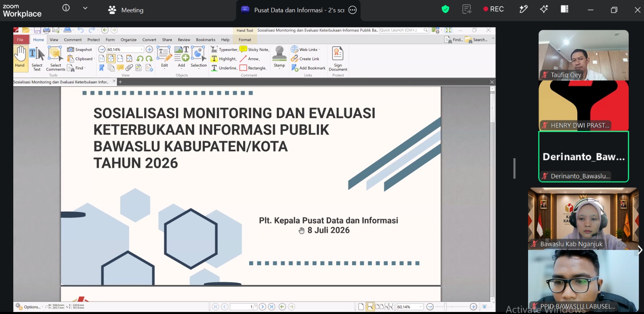This screenshot has width=644, height=314.
Task: Click Zoom Meeting tab button
Action: (x=126, y=10)
